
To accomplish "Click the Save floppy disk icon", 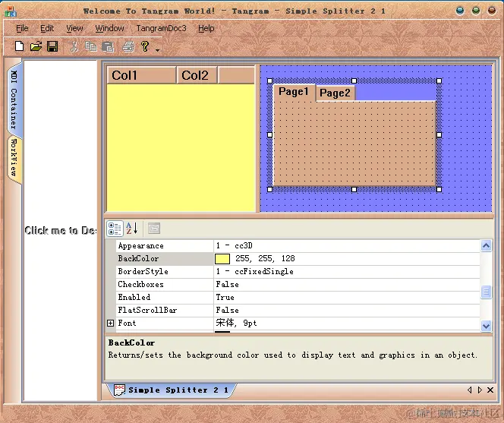I will pyautogui.click(x=52, y=46).
